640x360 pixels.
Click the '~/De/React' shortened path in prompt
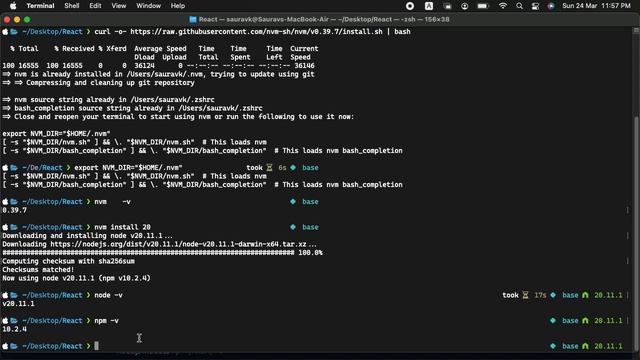(x=42, y=167)
